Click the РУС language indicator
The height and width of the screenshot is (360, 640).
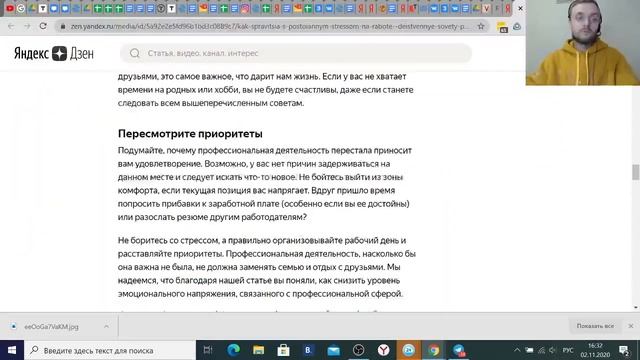pyautogui.click(x=568, y=350)
